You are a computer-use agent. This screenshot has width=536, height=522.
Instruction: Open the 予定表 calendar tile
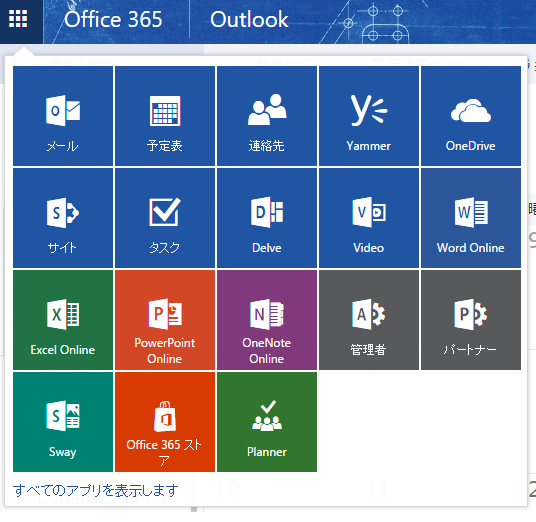(x=165, y=116)
